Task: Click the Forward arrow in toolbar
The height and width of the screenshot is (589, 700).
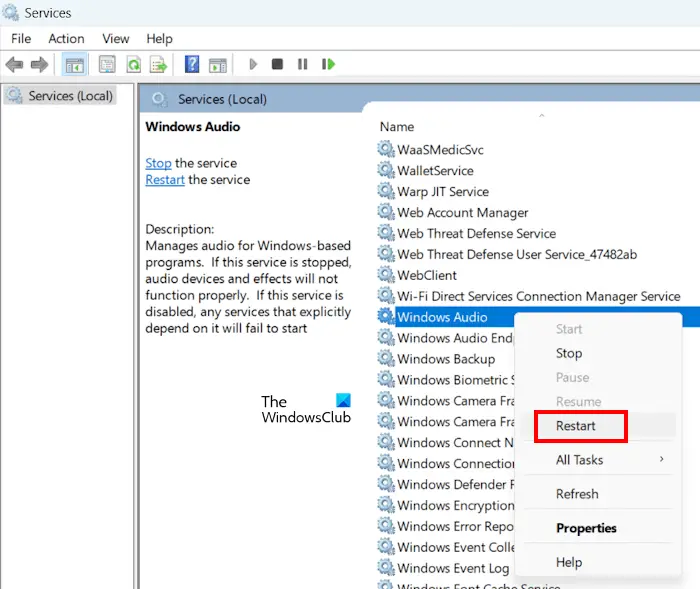Action: click(39, 65)
